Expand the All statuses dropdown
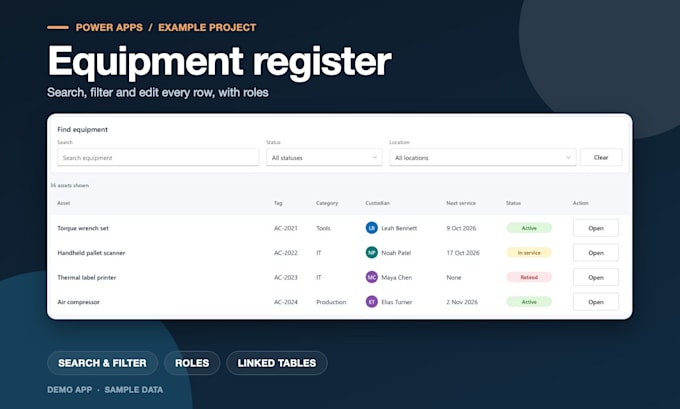The width and height of the screenshot is (680, 409). pyautogui.click(x=324, y=157)
